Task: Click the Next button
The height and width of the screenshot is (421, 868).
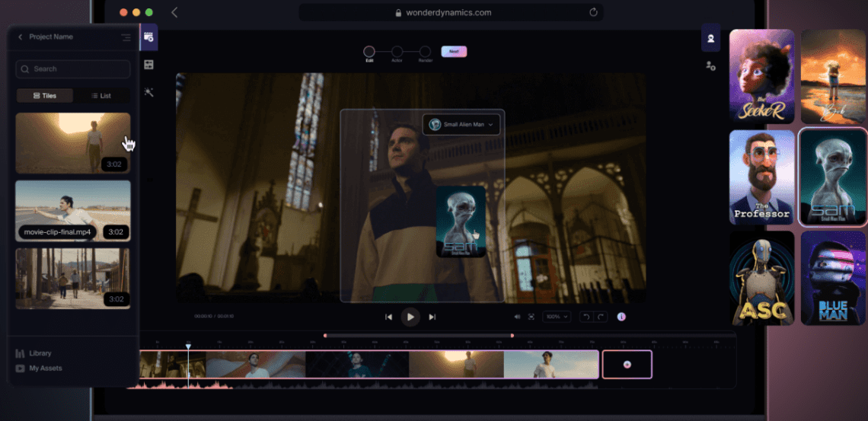Action: pyautogui.click(x=454, y=52)
